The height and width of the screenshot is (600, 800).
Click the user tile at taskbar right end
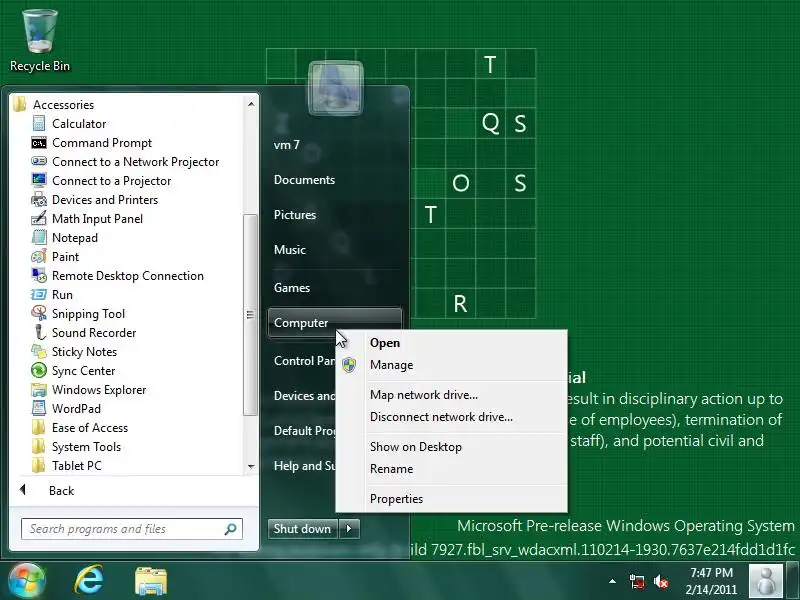[x=765, y=581]
